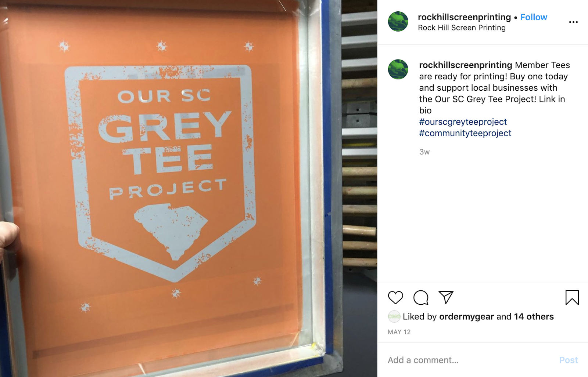Screen dimensions: 588x377
Task: Click the Grey Tee Project screen photo
Action: [189, 188]
